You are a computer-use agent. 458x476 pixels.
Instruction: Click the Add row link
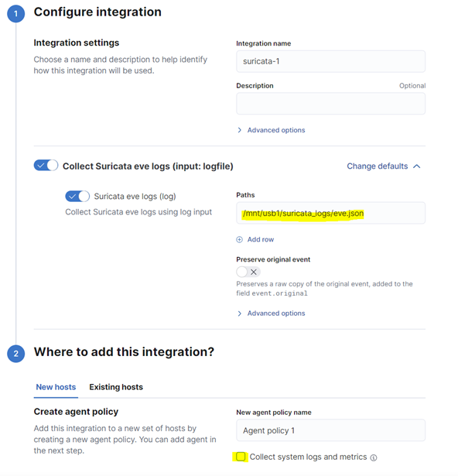coord(261,239)
